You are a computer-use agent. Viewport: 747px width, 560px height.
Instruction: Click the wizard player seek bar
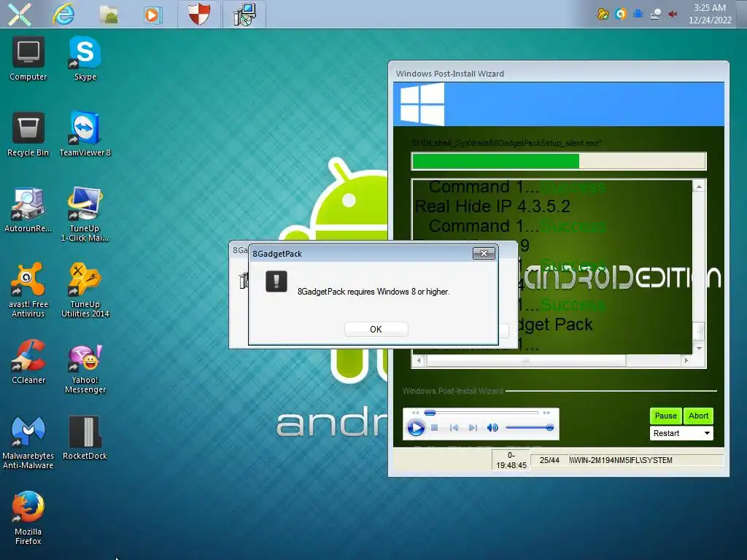tap(481, 413)
